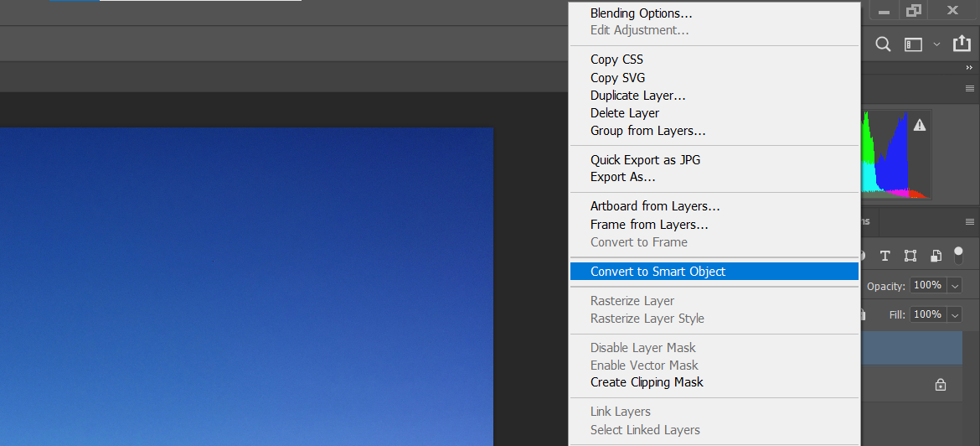Screen dimensions: 980x446
Task: Click the histogram cached data warning icon
Action: pos(920,125)
